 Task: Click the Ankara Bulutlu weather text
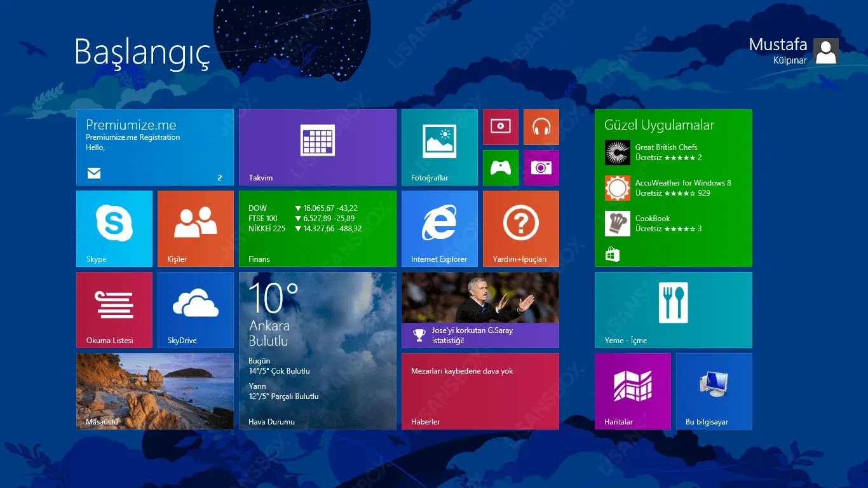click(x=269, y=333)
